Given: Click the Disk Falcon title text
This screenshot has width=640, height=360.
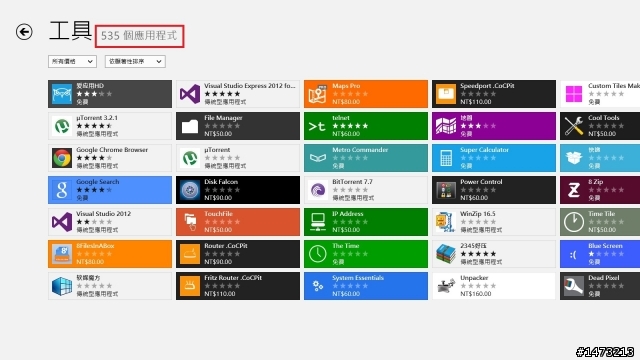Looking at the screenshot, I should (x=221, y=182).
